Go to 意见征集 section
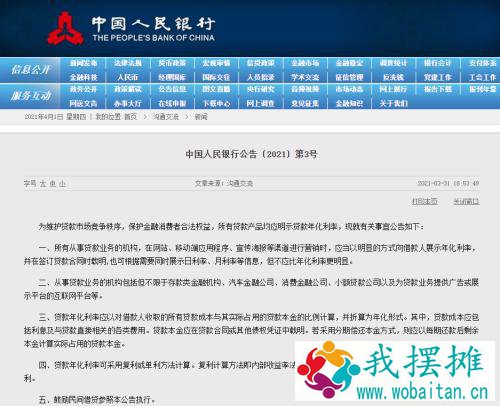This screenshot has width=500, height=406. coord(305,104)
